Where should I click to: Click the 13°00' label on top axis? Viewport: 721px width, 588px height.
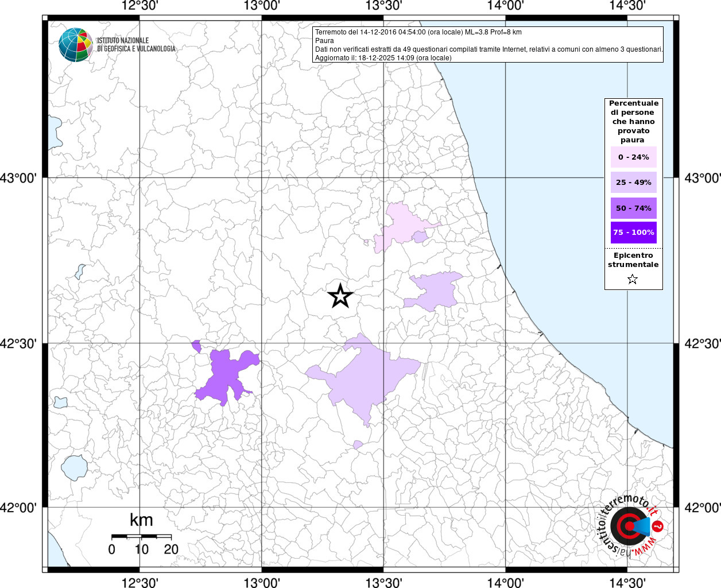(x=262, y=6)
